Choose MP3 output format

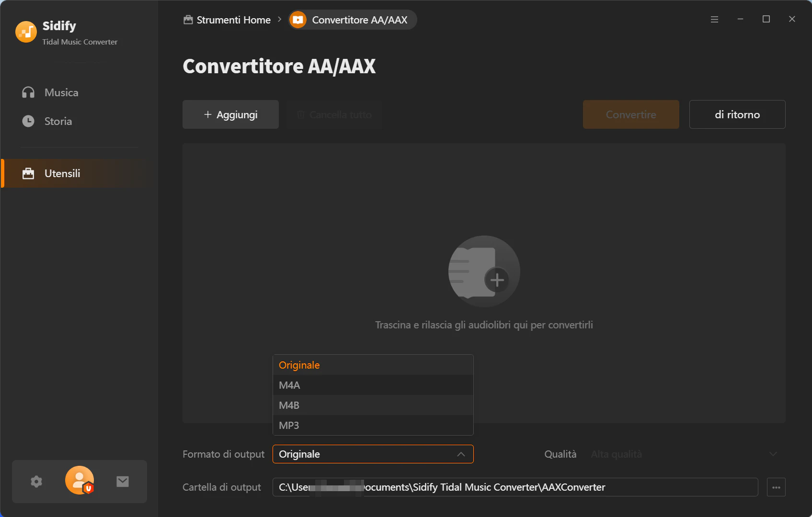[373, 425]
